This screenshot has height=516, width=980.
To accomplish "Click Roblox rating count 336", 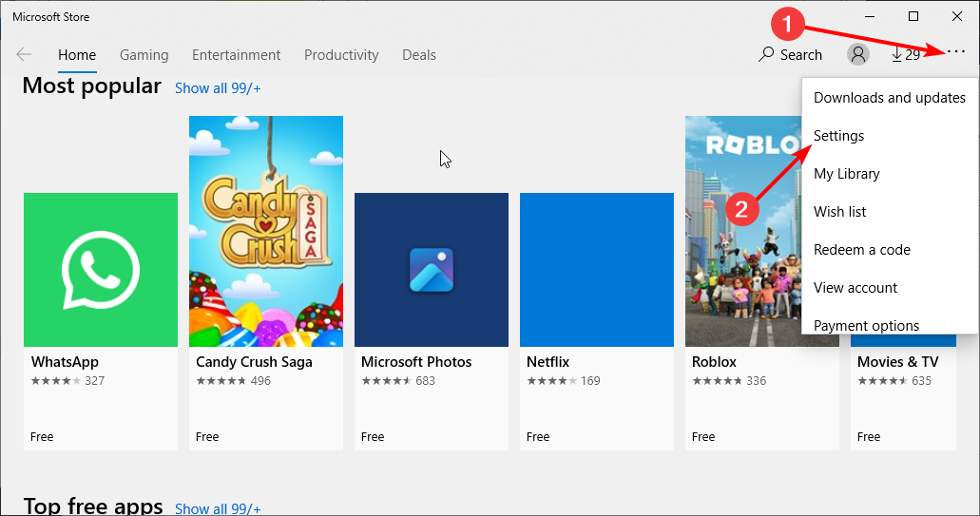I will 756,380.
